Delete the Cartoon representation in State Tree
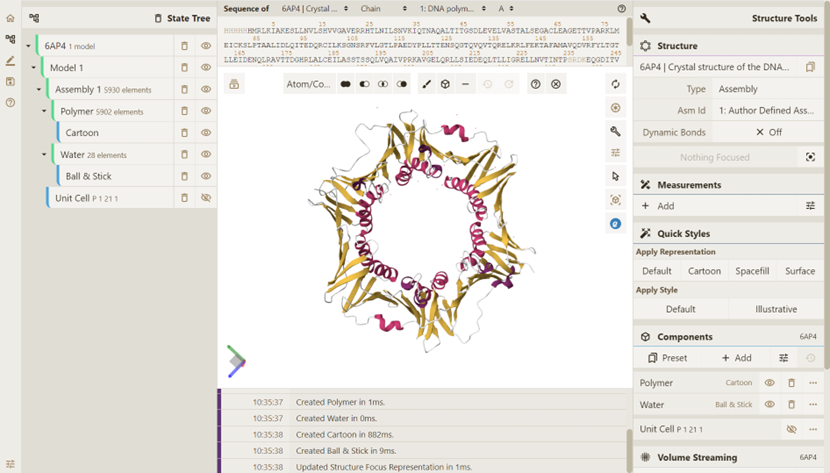Screen dimensions: 830x473 (184, 133)
